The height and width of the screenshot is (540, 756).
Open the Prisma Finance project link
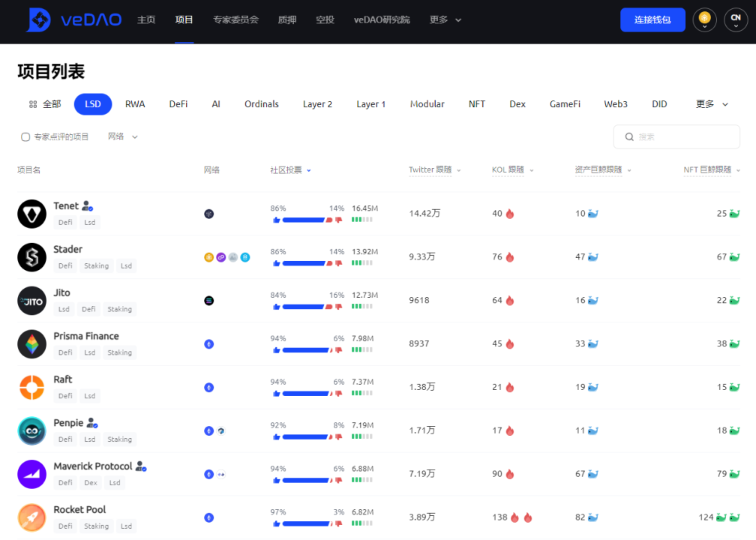(86, 336)
